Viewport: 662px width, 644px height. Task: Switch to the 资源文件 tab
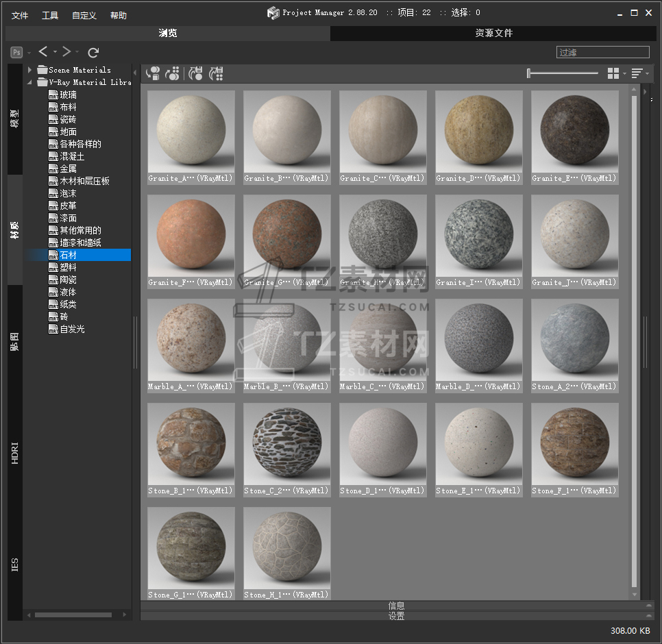point(493,34)
